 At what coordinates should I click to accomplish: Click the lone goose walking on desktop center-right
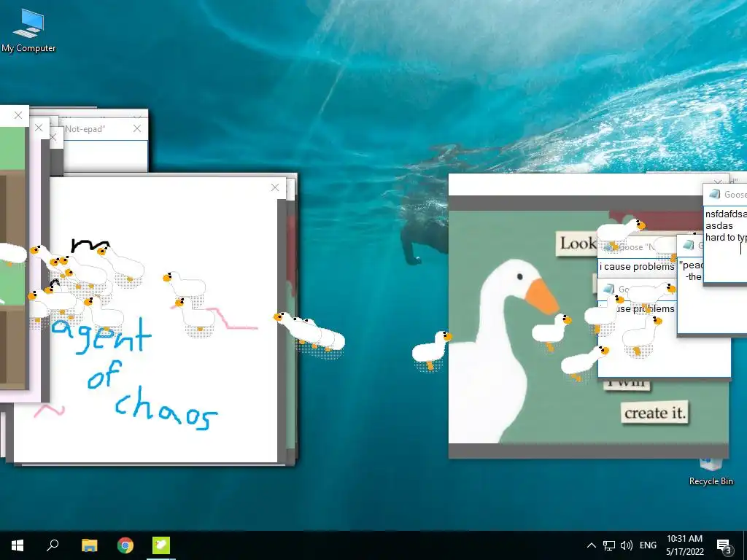(432, 351)
